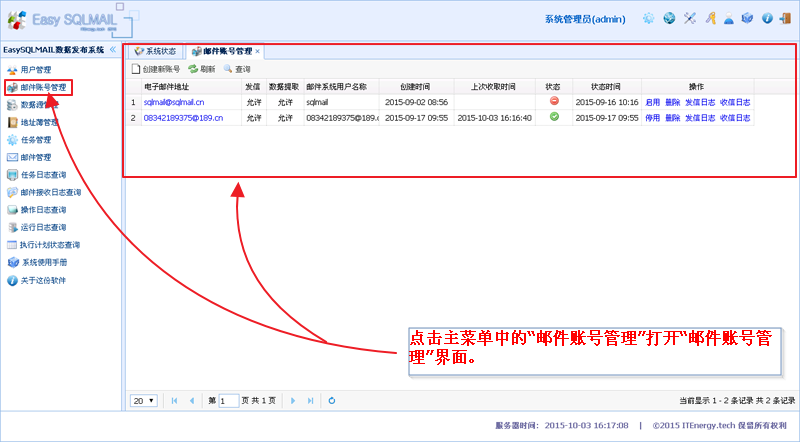Image resolution: width=800 pixels, height=442 pixels.
Task: Click the 创建新账号 toolbar button
Action: point(156,69)
